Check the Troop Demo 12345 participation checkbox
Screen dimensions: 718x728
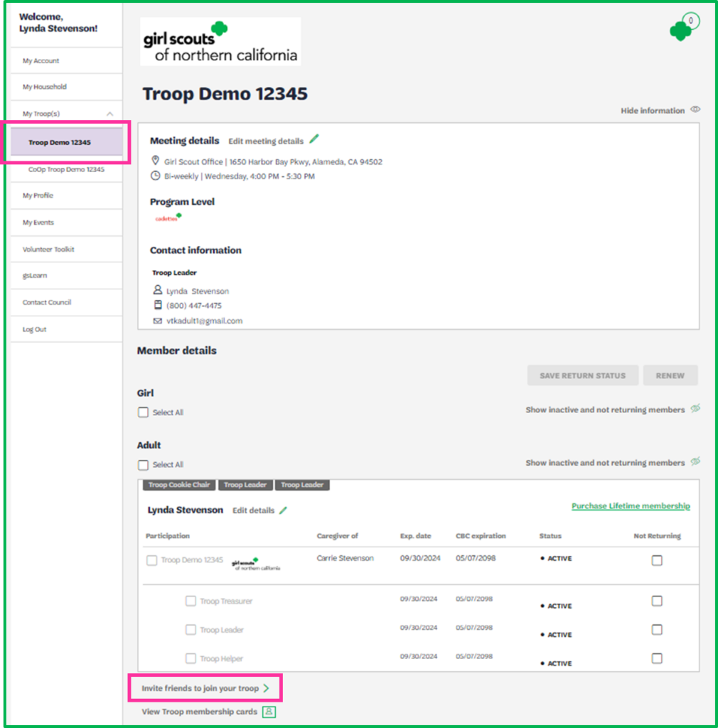(151, 560)
